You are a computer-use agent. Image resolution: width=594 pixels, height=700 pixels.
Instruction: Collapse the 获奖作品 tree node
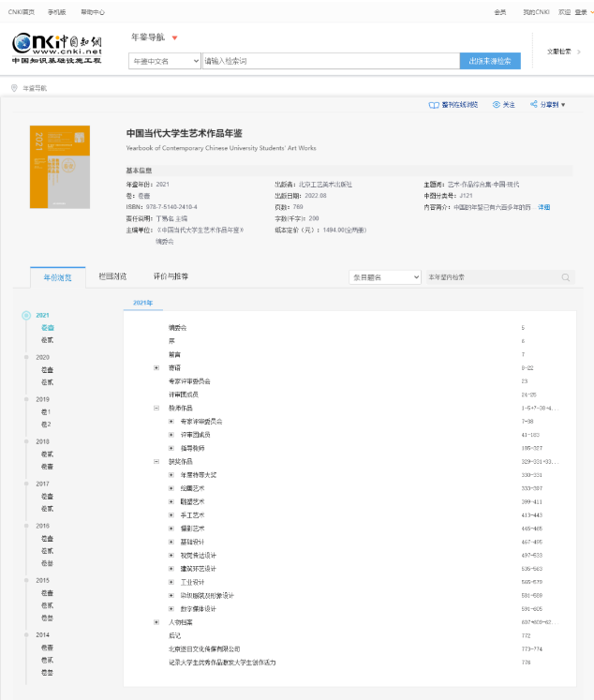click(156, 461)
